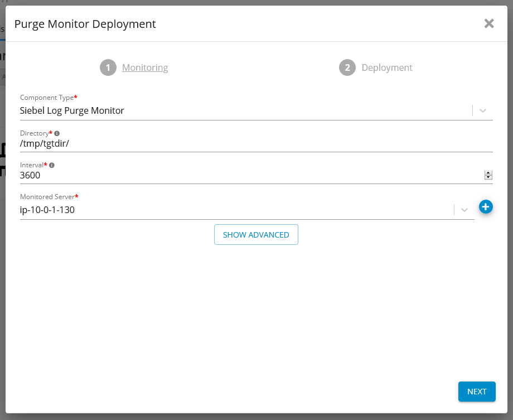Decrease Interval with the down spinner arrow
Screen dimensions: 513x420
click(x=488, y=177)
